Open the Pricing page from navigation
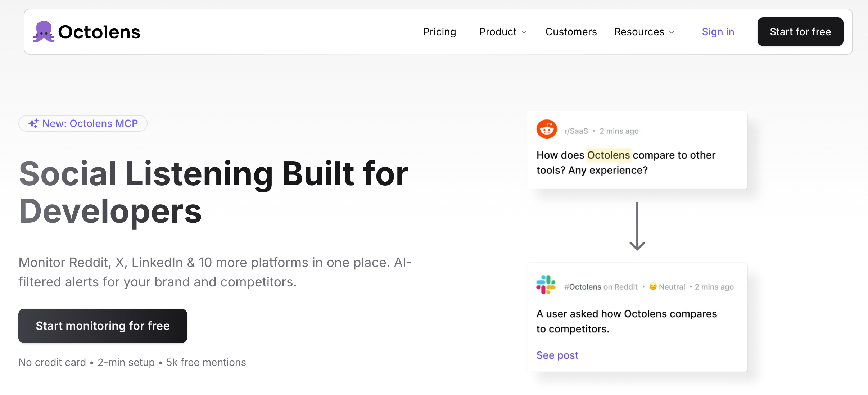 click(439, 32)
